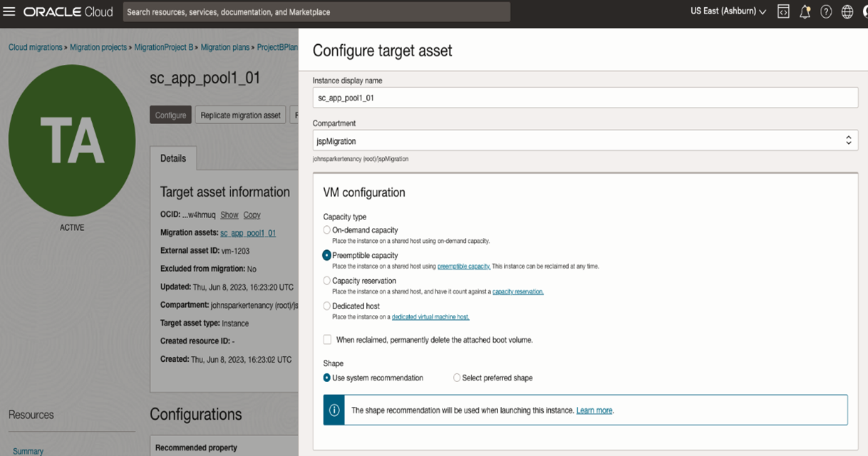Click the Instance display name input field

pyautogui.click(x=584, y=97)
